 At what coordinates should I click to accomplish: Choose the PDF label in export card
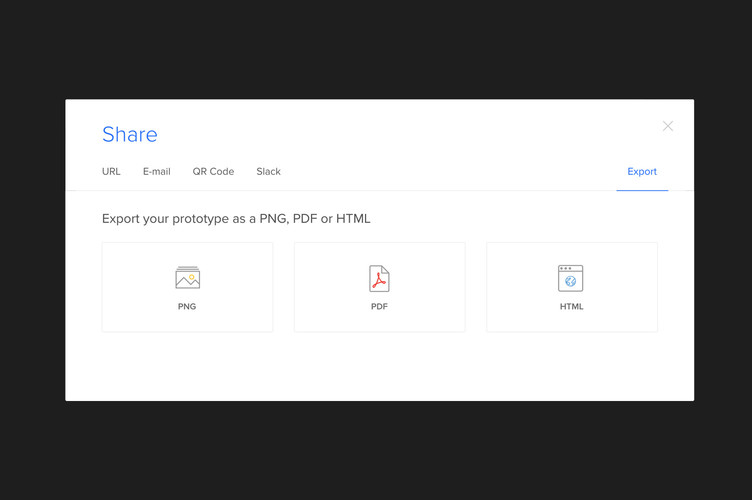[379, 307]
